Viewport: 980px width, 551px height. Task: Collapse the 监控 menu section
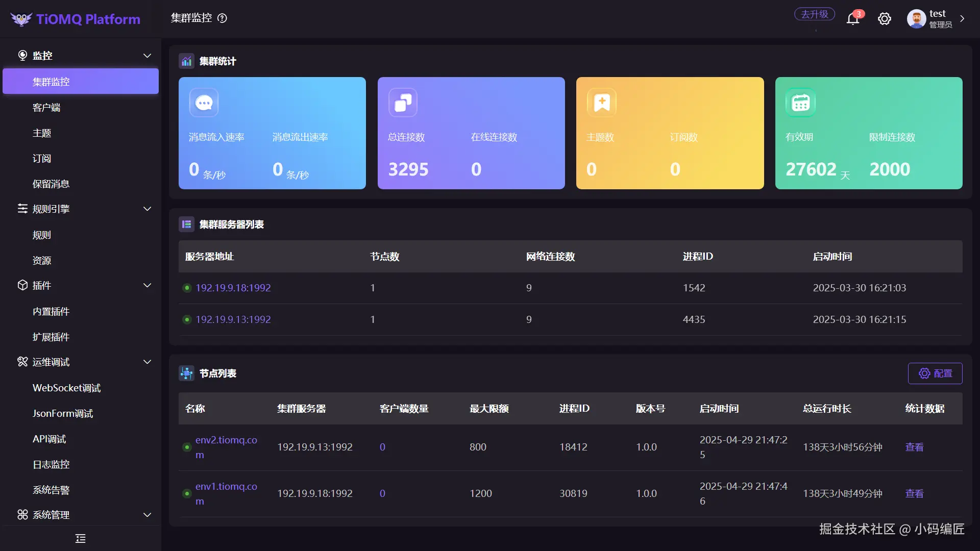click(147, 56)
